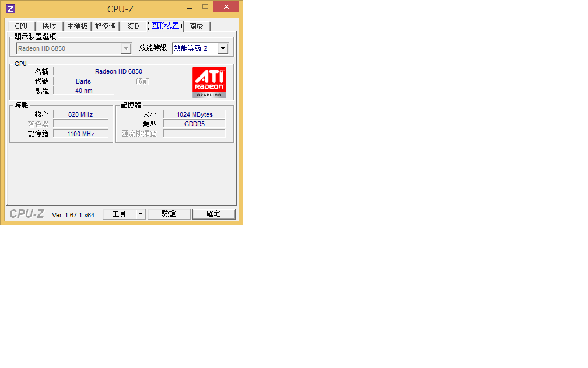
Task: Click the version text Ver. 1.67.1.x64
Action: [73, 215]
